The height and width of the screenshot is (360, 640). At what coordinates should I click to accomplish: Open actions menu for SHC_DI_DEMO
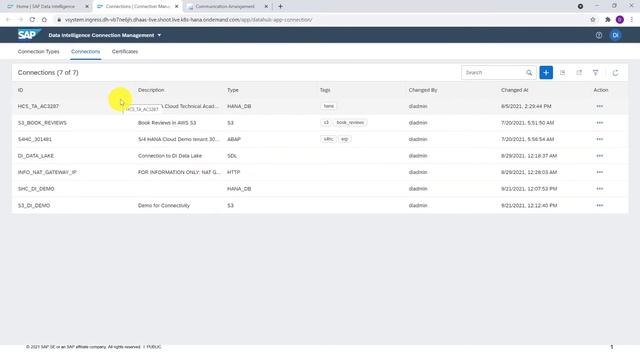pyautogui.click(x=600, y=189)
